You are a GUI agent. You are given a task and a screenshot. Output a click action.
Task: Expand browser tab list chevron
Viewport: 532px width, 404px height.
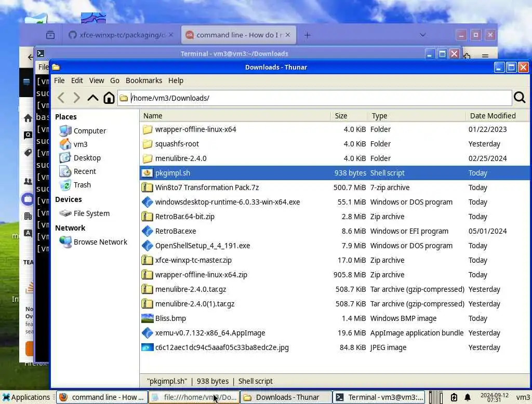click(x=423, y=35)
